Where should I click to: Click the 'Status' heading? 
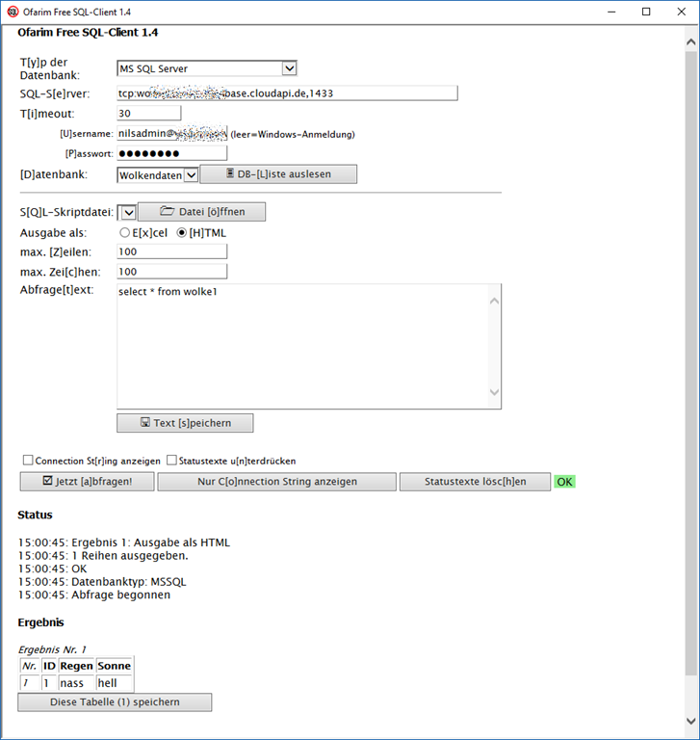(x=35, y=515)
